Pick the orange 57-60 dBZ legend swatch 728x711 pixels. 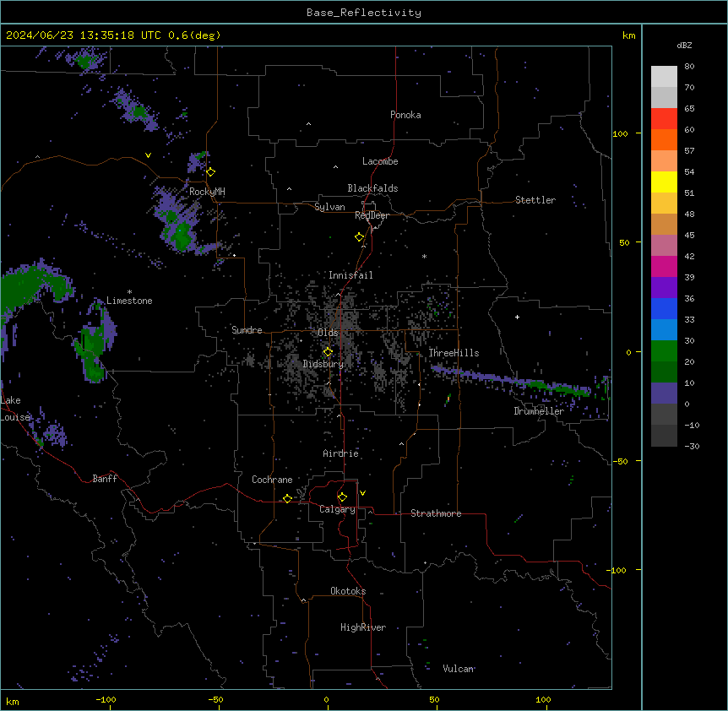tap(664, 139)
